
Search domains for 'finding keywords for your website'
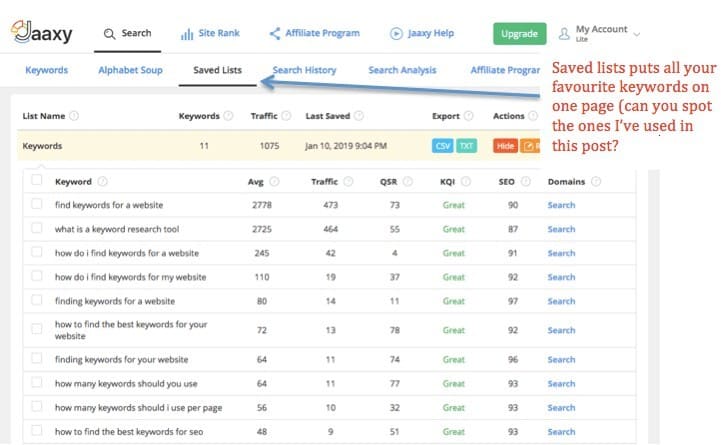(x=561, y=359)
